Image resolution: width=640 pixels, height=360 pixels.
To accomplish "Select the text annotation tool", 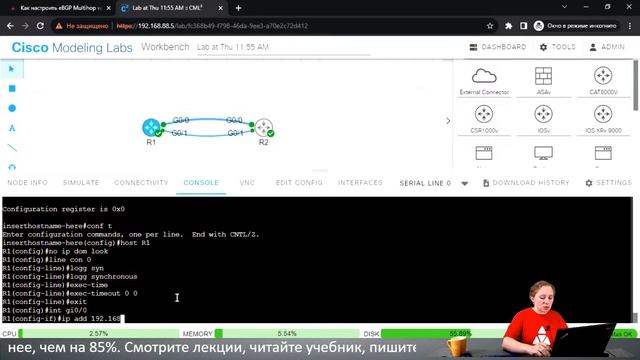I will click(x=12, y=128).
